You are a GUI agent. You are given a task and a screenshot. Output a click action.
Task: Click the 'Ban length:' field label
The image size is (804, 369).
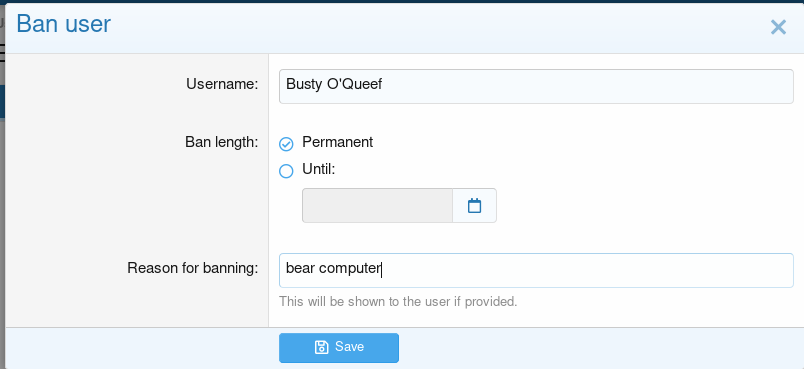(x=222, y=142)
